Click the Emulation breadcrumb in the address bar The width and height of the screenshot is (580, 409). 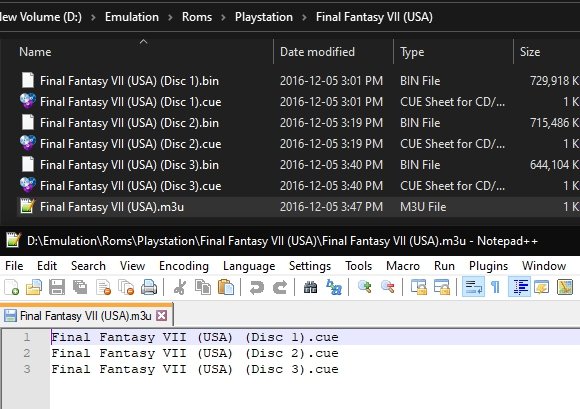coord(132,17)
